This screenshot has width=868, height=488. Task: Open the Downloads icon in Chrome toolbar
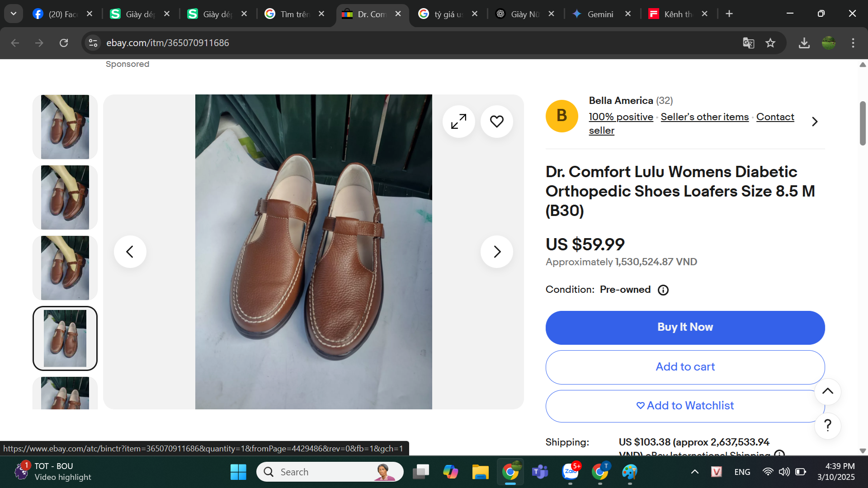coord(804,43)
